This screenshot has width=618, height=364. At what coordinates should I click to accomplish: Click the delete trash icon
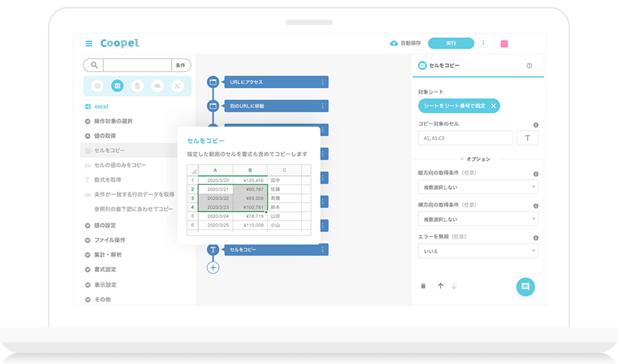[x=423, y=286]
